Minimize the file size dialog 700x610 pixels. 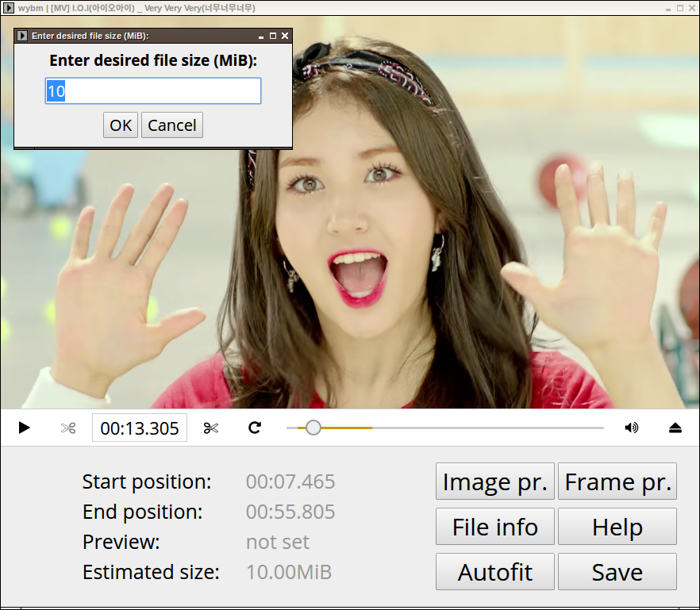tap(261, 37)
